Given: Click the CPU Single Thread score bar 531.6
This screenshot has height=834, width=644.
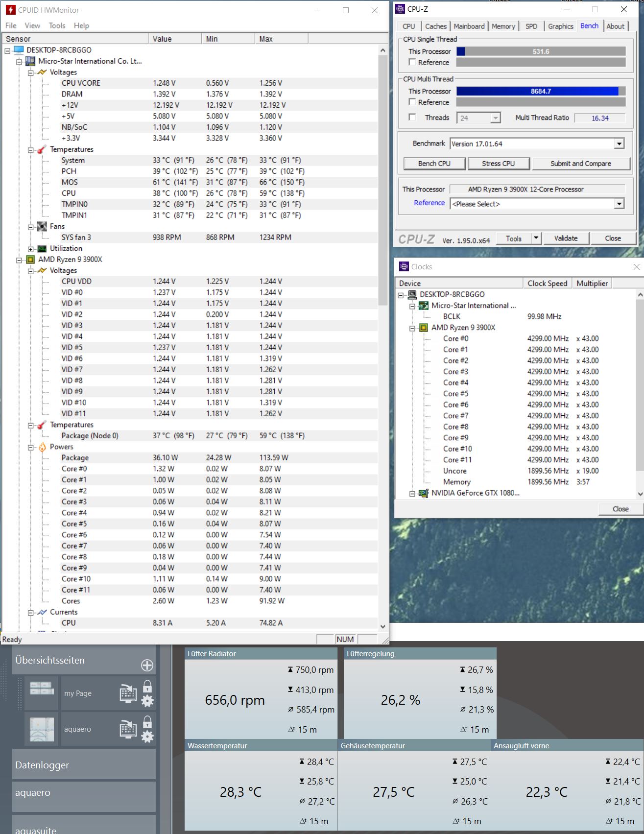Looking at the screenshot, I should tap(541, 51).
